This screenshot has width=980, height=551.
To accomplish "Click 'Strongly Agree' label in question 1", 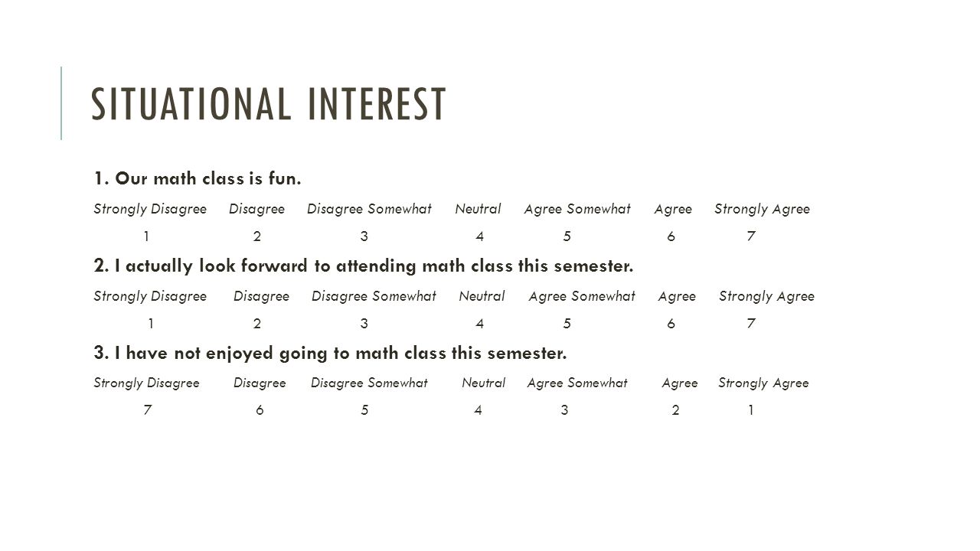I will point(762,209).
